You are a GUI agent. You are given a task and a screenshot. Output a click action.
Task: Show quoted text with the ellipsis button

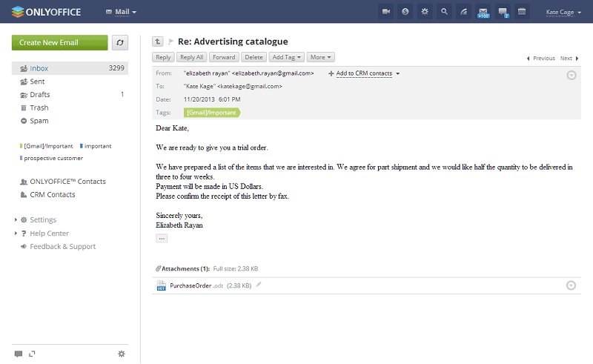(162, 238)
